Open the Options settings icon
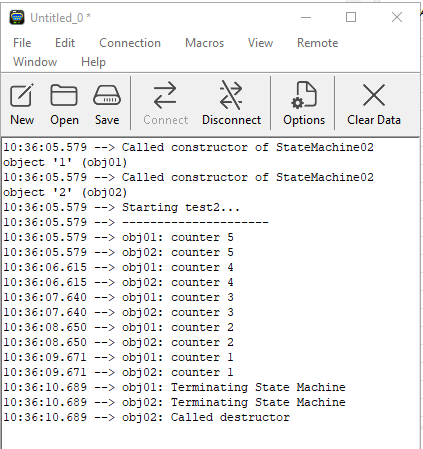 point(304,104)
